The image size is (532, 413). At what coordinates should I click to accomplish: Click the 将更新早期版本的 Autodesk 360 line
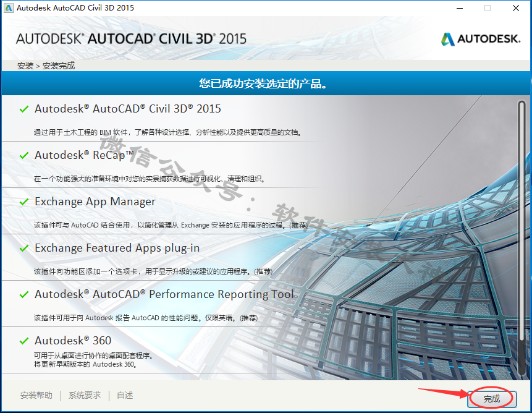(x=85, y=365)
